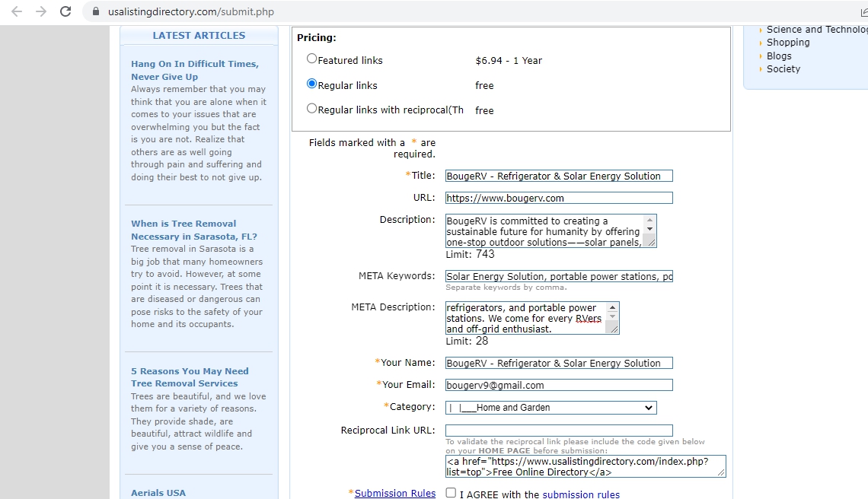Viewport: 868px width, 499px height.
Task: Select the Featured links radio option
Action: pos(311,59)
